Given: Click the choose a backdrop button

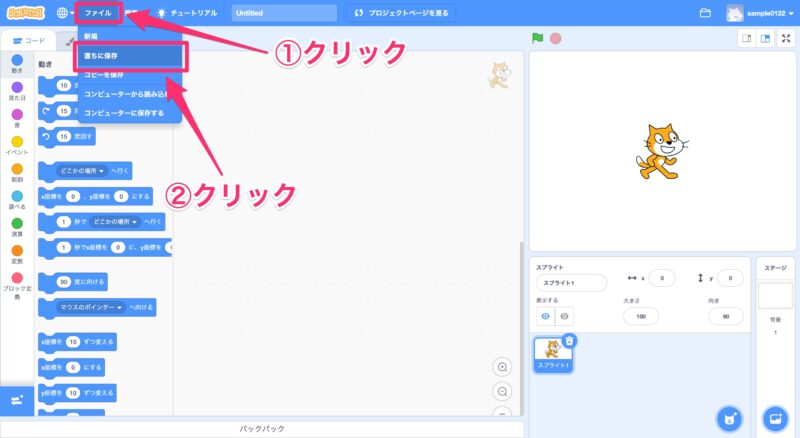Looking at the screenshot, I should pos(774,416).
